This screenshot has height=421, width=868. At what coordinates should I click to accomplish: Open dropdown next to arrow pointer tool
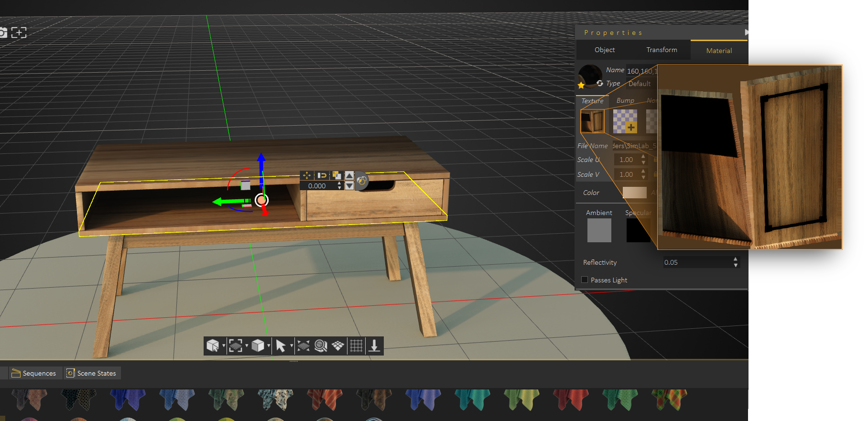(x=292, y=345)
